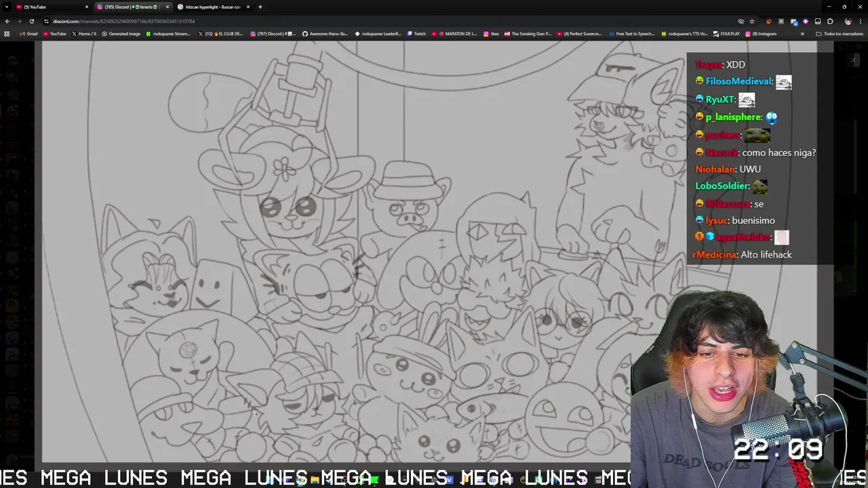Open the Home / X bookmark
Screen dimensions: 868x488
(x=84, y=34)
